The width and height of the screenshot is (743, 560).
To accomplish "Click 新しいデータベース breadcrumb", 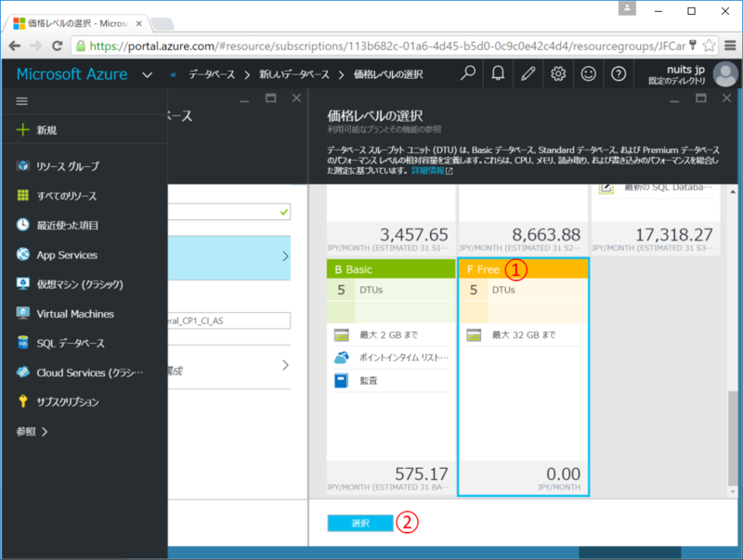I will (293, 74).
